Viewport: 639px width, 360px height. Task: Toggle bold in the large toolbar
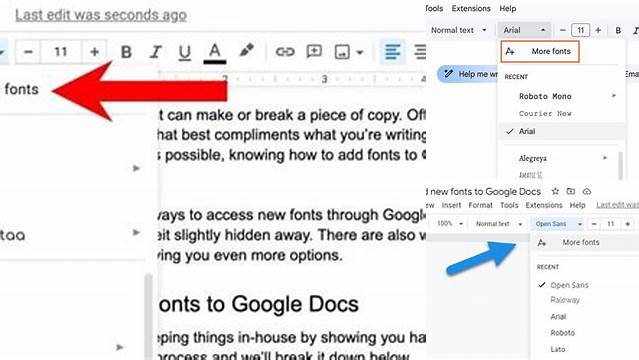[x=126, y=52]
